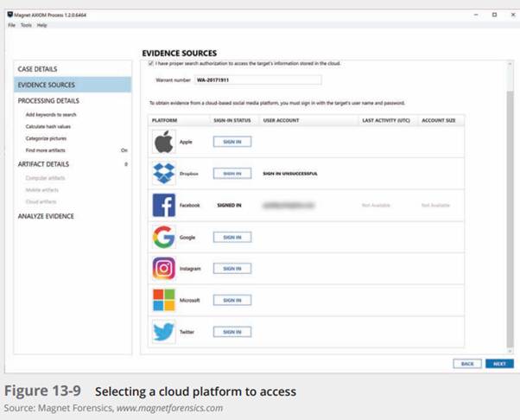Open the Tools menu
This screenshot has height=420, width=520.
(x=26, y=25)
